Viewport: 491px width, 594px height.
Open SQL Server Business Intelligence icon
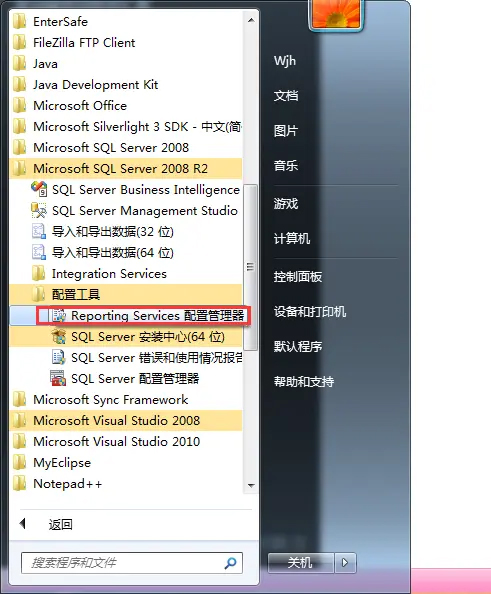[x=39, y=189]
